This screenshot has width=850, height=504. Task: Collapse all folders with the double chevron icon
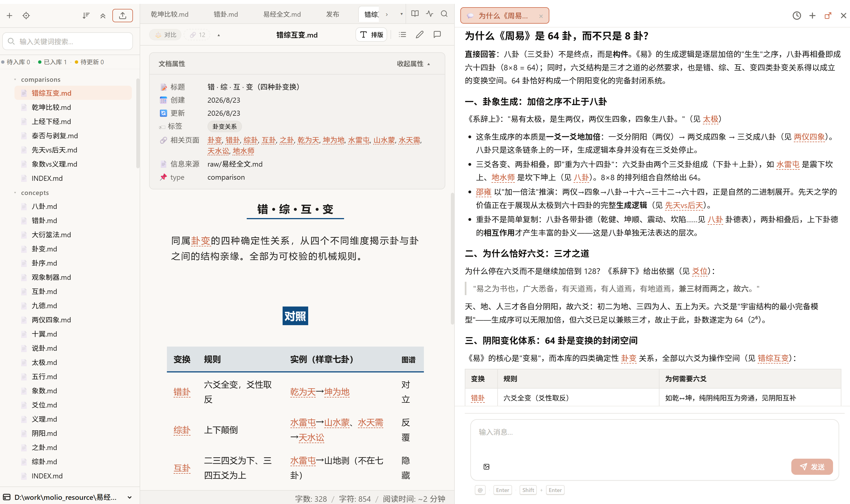(103, 16)
